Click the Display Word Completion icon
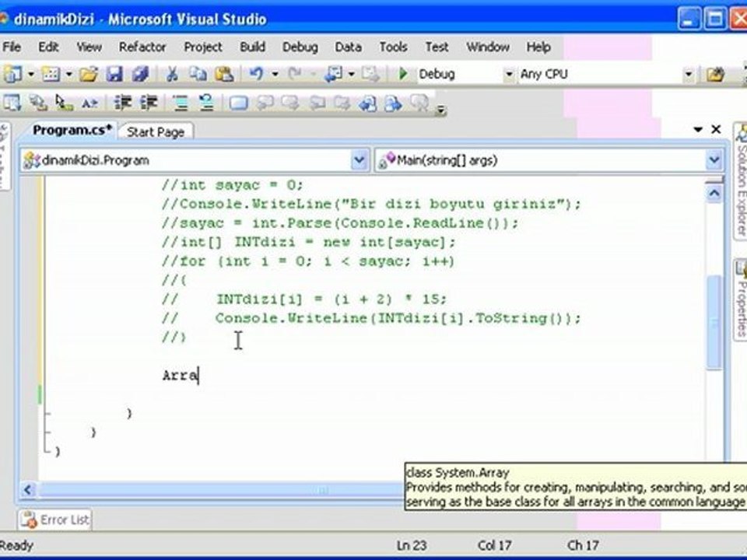747x560 pixels. click(89, 103)
